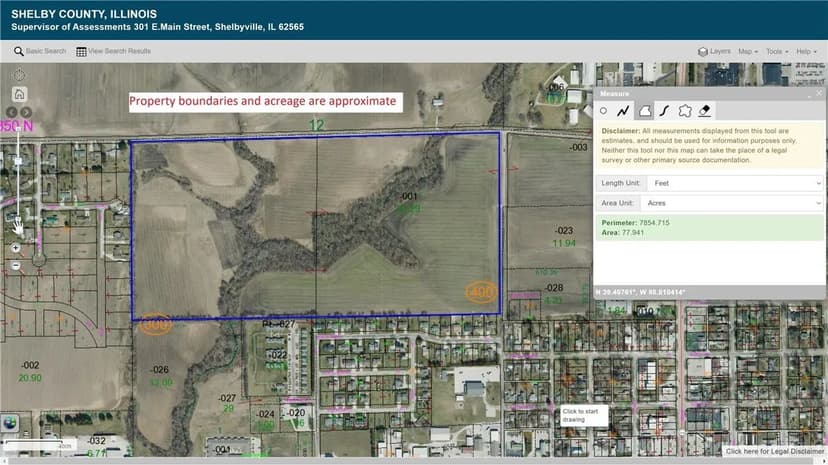Click the map Home extent button
The height and width of the screenshot is (465, 828).
(20, 94)
